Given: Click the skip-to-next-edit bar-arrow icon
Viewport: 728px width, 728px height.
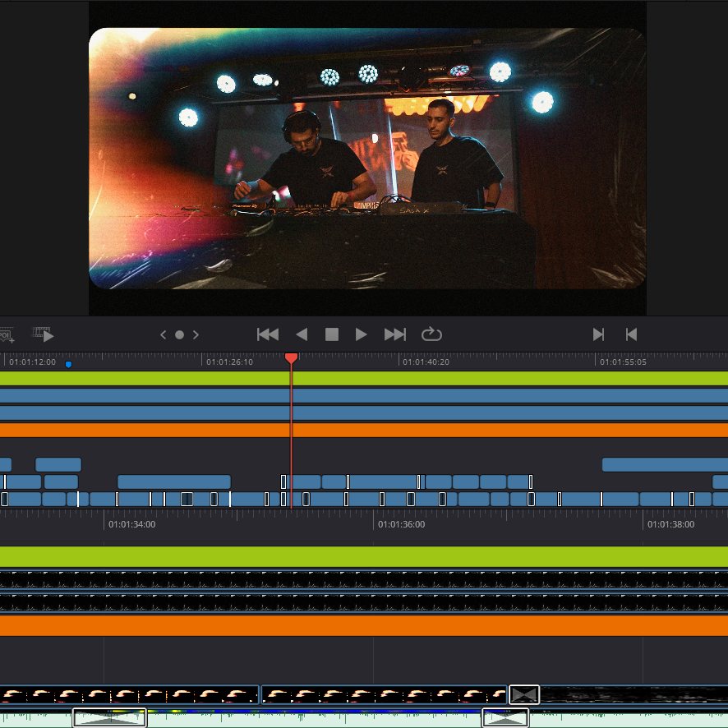Looking at the screenshot, I should point(598,334).
